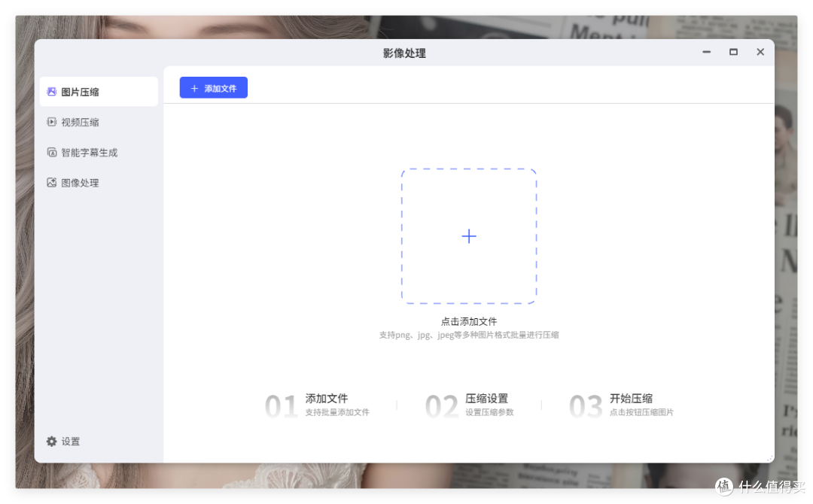The width and height of the screenshot is (813, 504).
Task: Click the plus icon in the dashed upload box
Action: tap(469, 236)
